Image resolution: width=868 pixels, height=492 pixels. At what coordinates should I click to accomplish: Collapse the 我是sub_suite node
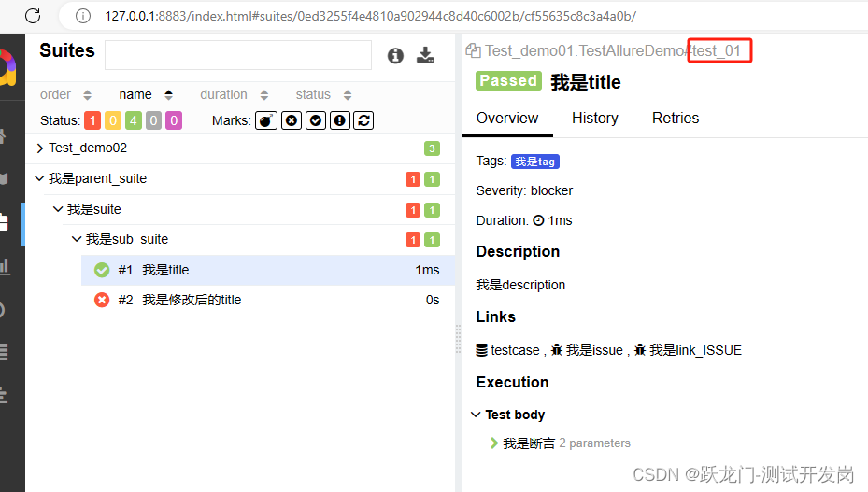[259, 240]
